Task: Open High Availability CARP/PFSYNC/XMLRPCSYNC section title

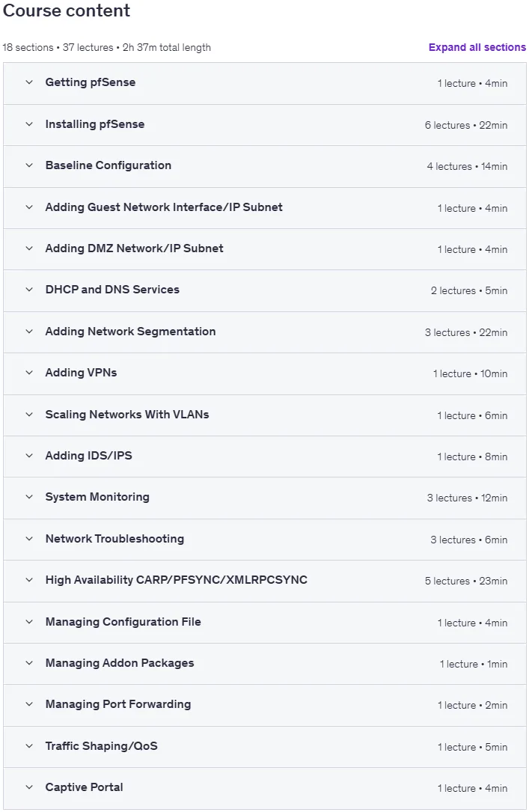Action: pos(176,580)
